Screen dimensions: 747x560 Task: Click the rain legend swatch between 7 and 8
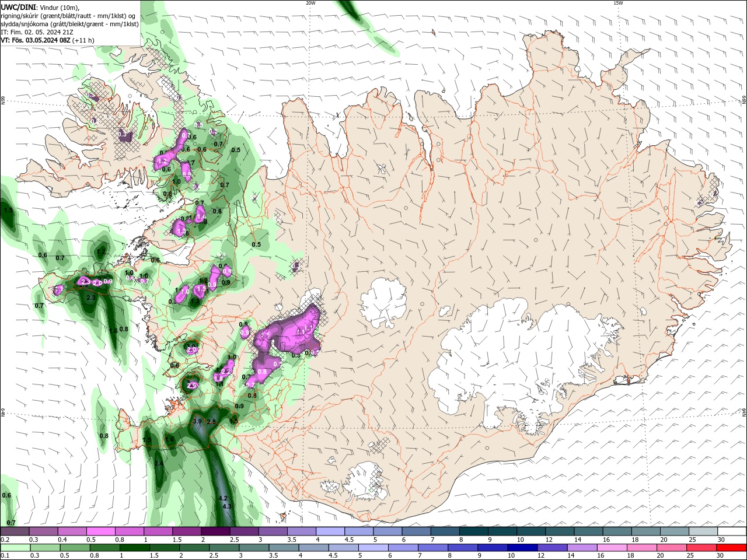click(x=432, y=548)
